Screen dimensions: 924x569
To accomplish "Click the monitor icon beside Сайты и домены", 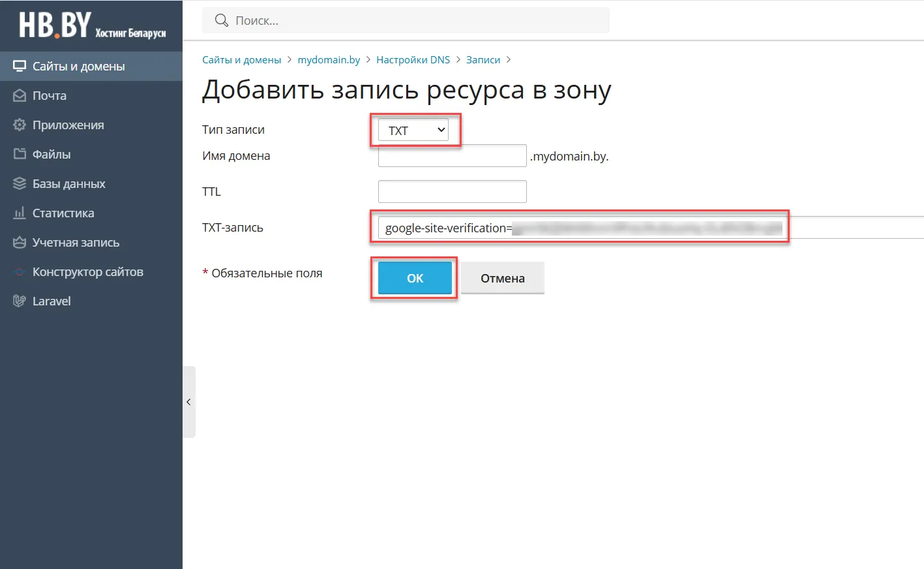I will 20,66.
